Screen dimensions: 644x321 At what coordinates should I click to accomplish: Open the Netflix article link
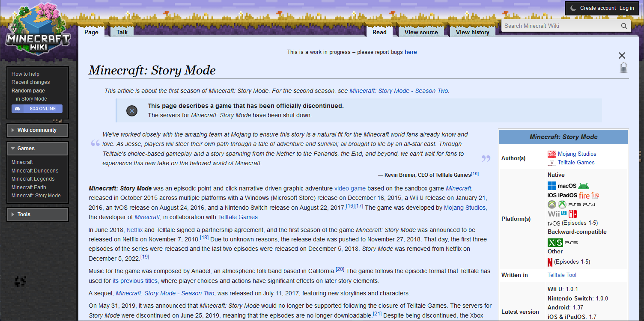pos(134,230)
